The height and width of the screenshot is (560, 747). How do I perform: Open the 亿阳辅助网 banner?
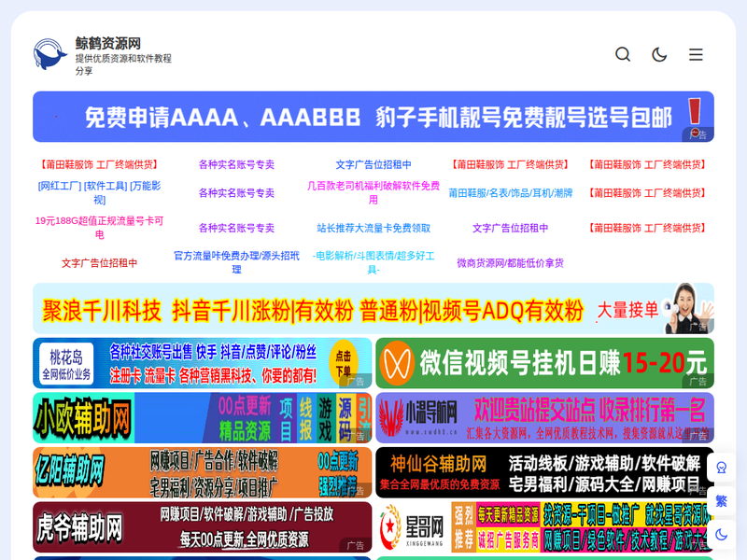coord(202,472)
